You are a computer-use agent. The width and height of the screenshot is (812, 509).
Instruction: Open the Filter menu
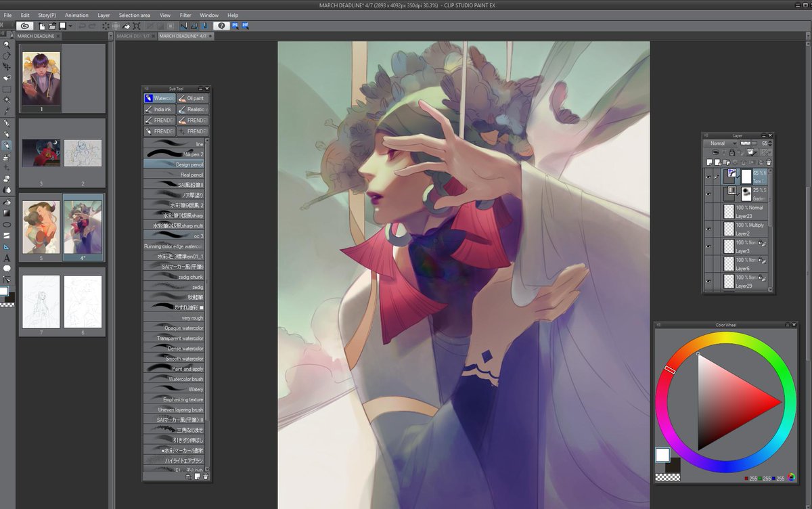point(185,15)
